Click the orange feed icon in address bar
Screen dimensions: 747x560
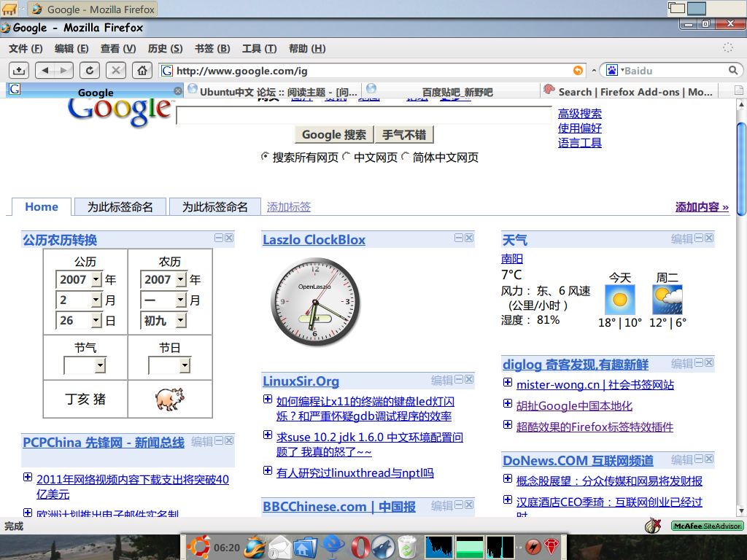pos(578,71)
